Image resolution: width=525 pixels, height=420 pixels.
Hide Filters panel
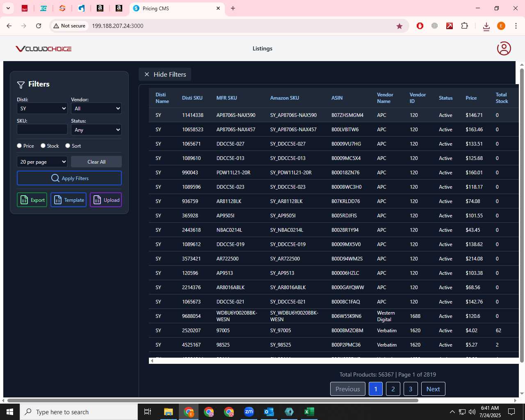[165, 74]
